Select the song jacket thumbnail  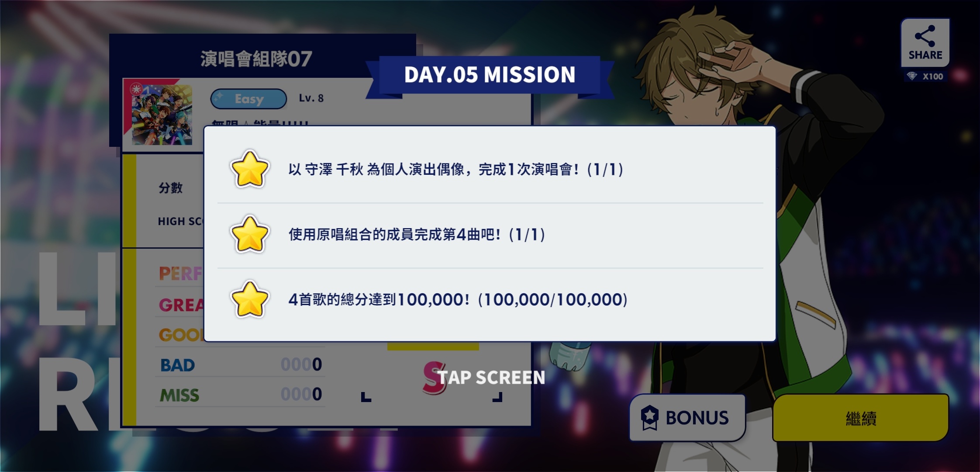tap(162, 115)
